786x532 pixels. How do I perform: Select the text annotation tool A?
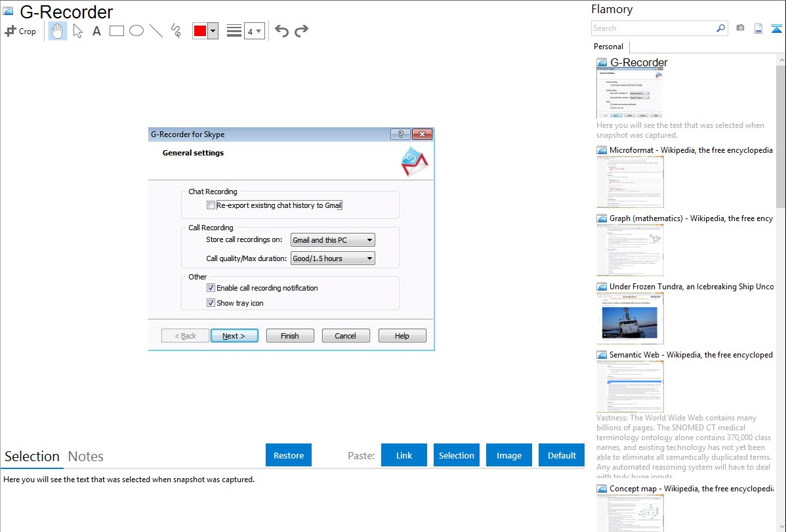(x=96, y=31)
